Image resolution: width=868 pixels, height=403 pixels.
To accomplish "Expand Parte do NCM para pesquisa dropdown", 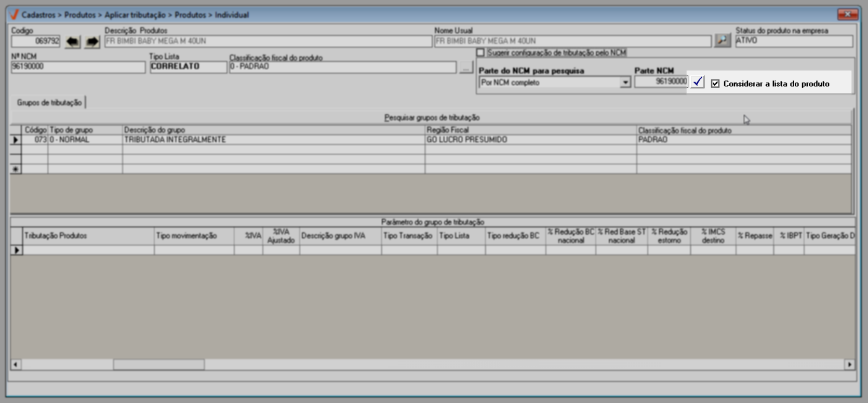I will [625, 83].
